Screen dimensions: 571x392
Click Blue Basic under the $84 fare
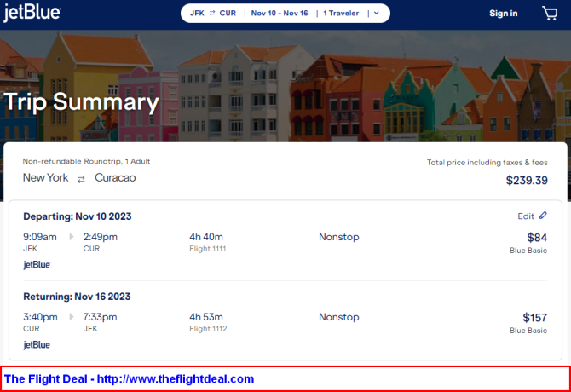pyautogui.click(x=528, y=251)
